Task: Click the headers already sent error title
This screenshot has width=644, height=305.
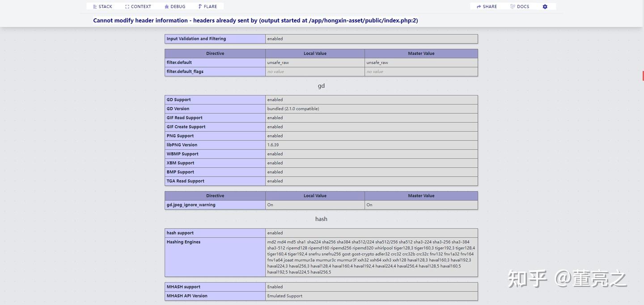Action: click(x=255, y=20)
